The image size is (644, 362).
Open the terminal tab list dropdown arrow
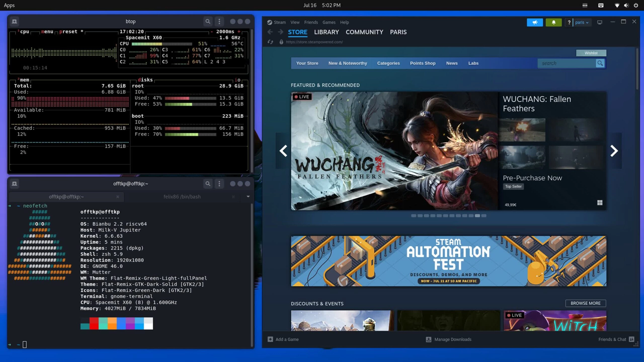coord(248,197)
